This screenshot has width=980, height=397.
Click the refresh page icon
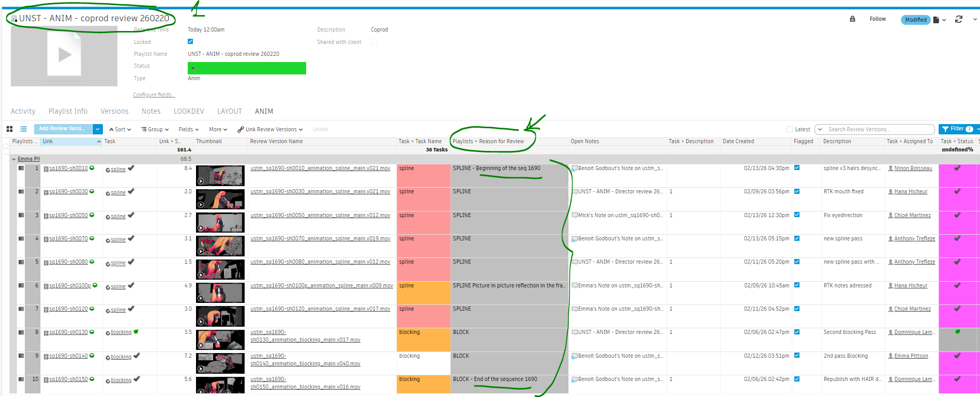click(958, 19)
